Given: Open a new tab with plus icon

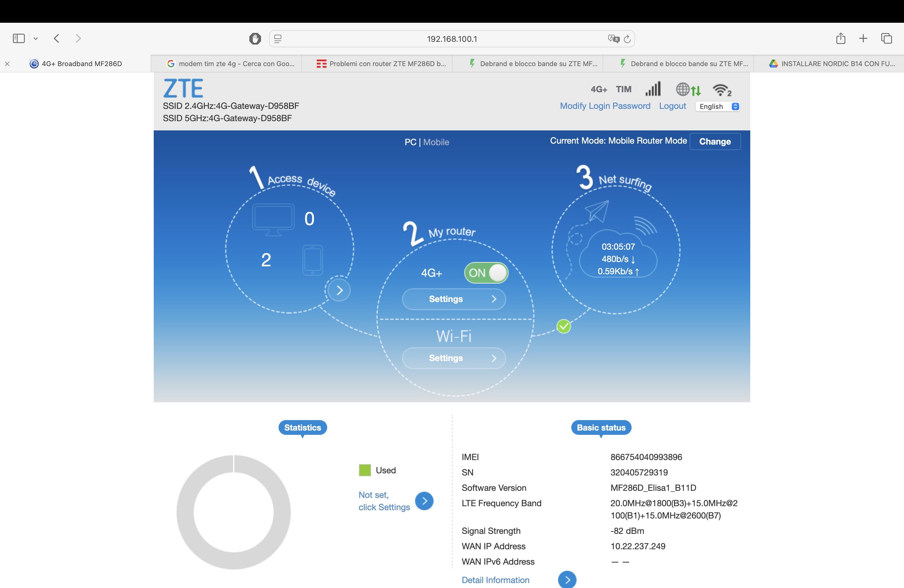Looking at the screenshot, I should point(863,38).
